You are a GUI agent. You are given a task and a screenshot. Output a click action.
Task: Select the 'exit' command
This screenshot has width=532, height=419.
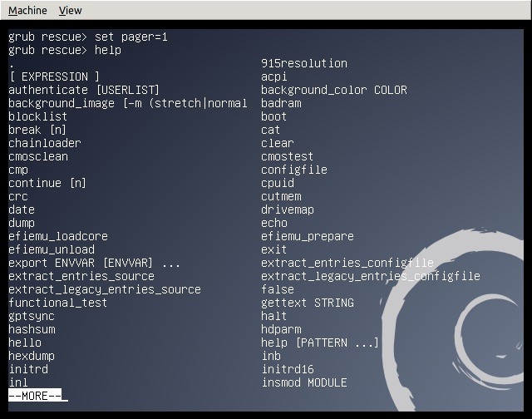tap(274, 249)
